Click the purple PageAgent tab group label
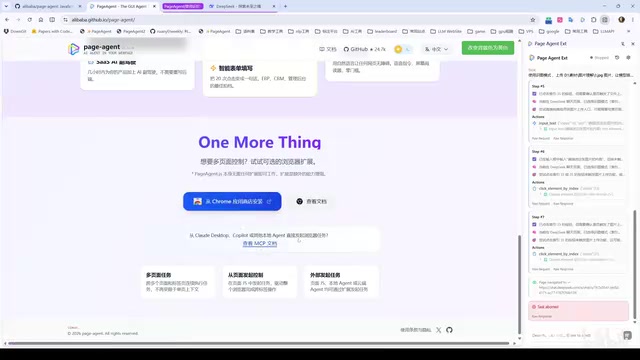640x360 pixels. [x=182, y=6]
